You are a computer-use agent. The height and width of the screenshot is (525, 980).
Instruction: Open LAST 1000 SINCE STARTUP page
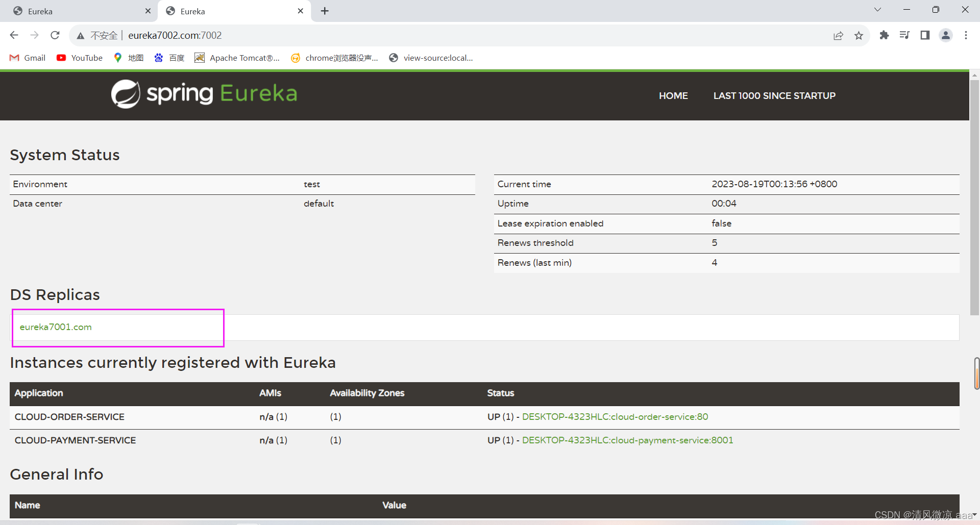coord(774,96)
